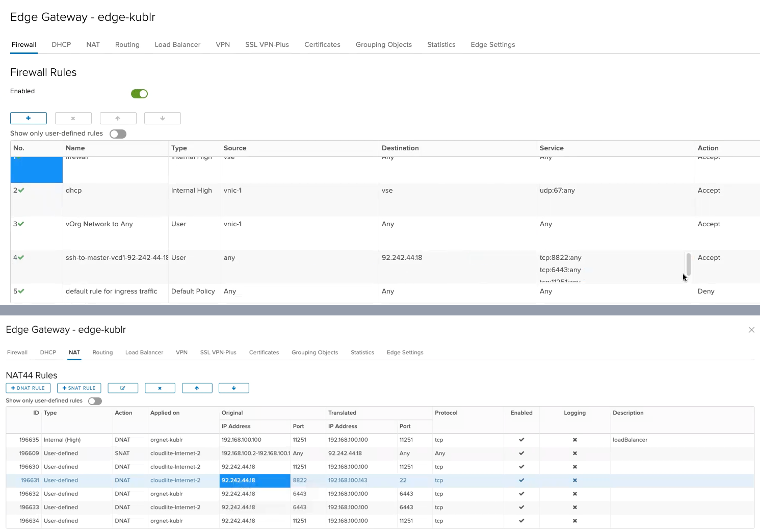
Task: Delete selected NAT rule with x icon
Action: (160, 388)
